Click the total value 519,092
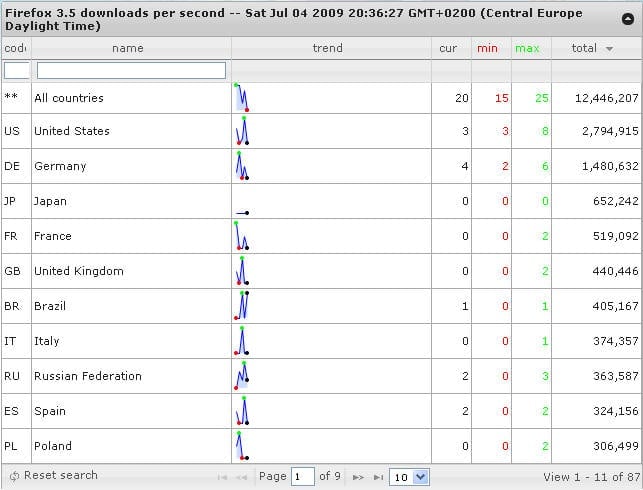The height and width of the screenshot is (490, 643). click(616, 236)
